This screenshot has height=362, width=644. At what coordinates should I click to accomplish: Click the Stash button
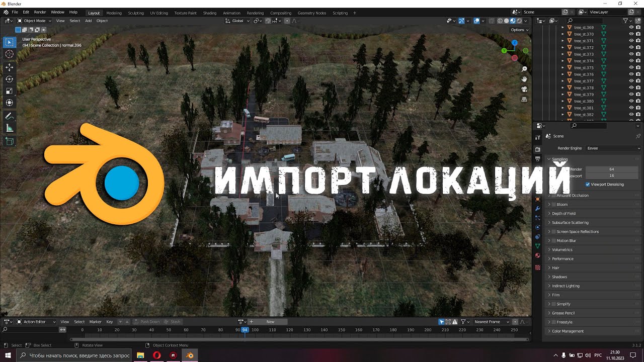pos(173,322)
